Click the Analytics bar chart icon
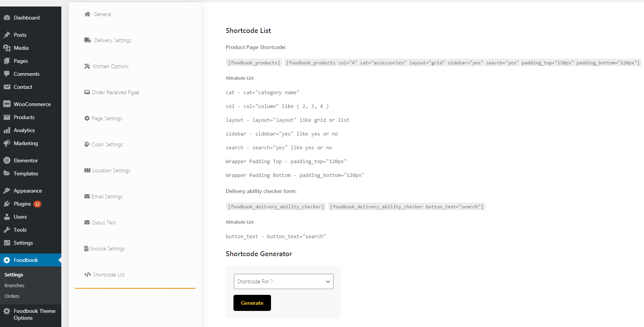The image size is (644, 327). pos(7,130)
